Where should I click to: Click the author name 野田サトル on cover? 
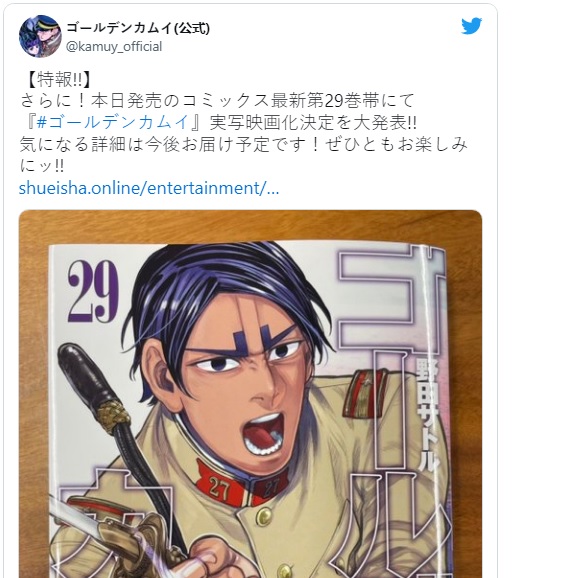coord(427,414)
